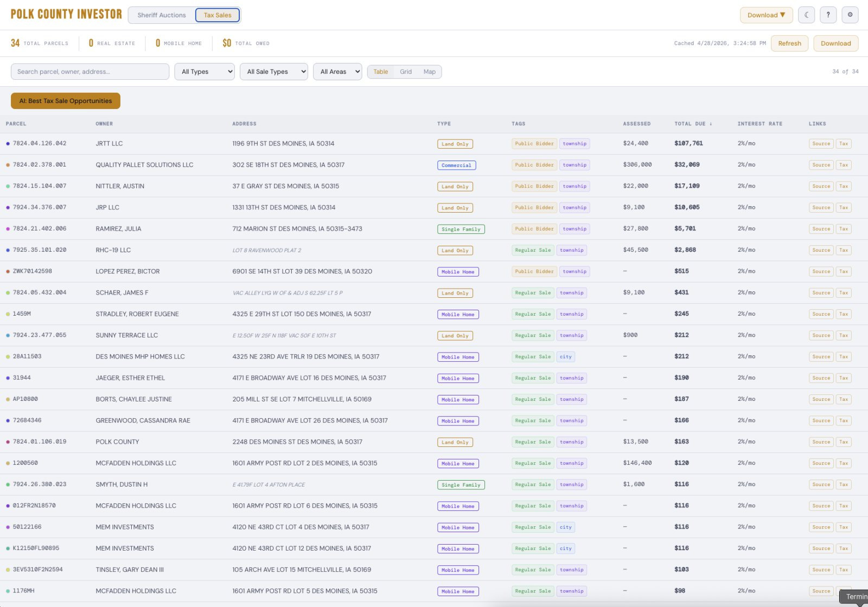Click city tag in Des Moines MHP Homes row
This screenshot has height=607, width=868.
[565, 357]
